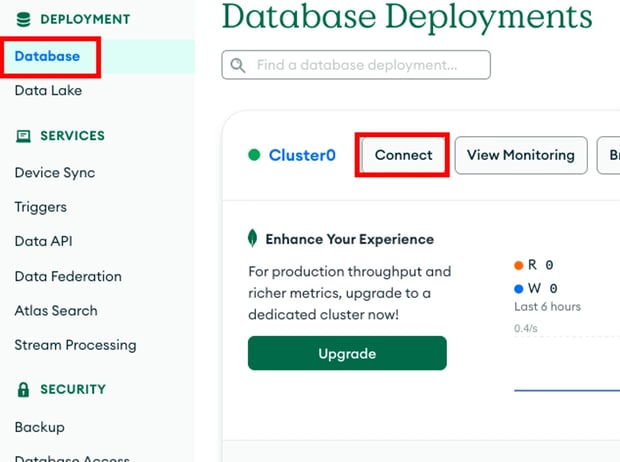This screenshot has width=620, height=462.
Task: Open Backup under Security
Action: 40,427
